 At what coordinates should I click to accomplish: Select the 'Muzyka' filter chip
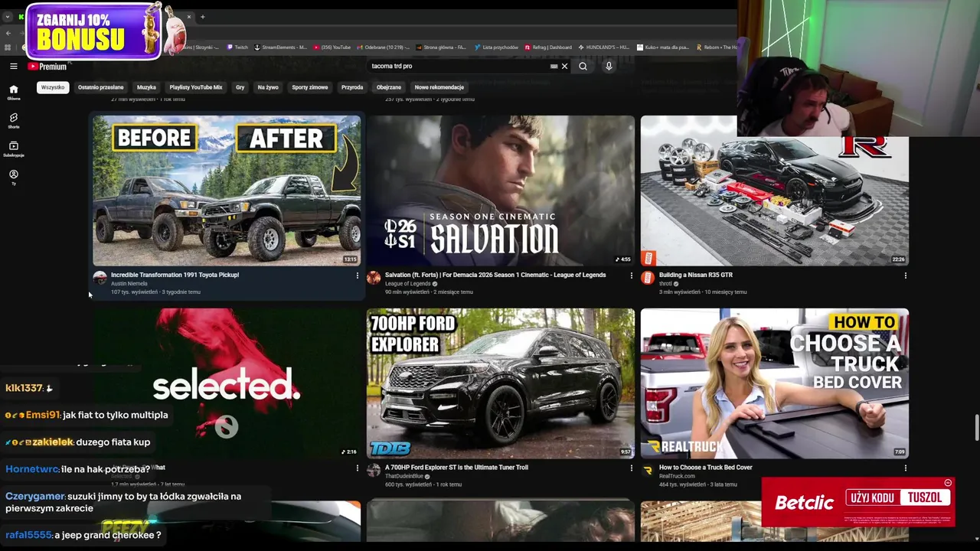[x=146, y=87]
